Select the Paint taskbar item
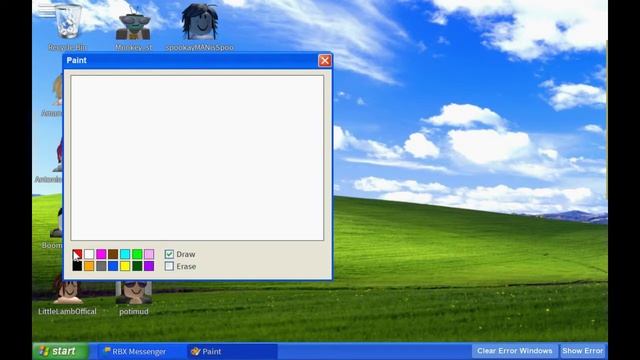 (x=232, y=351)
